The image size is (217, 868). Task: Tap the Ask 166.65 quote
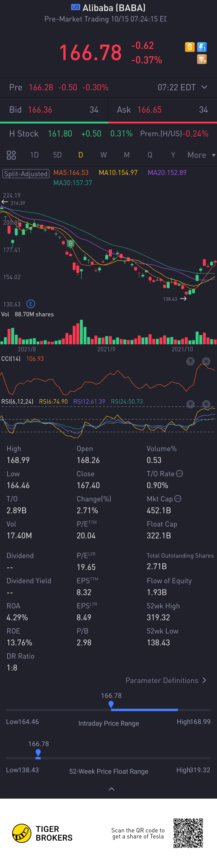(x=163, y=110)
